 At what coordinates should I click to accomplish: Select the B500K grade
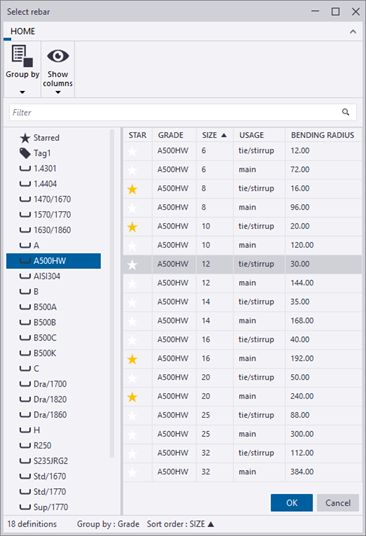point(38,353)
